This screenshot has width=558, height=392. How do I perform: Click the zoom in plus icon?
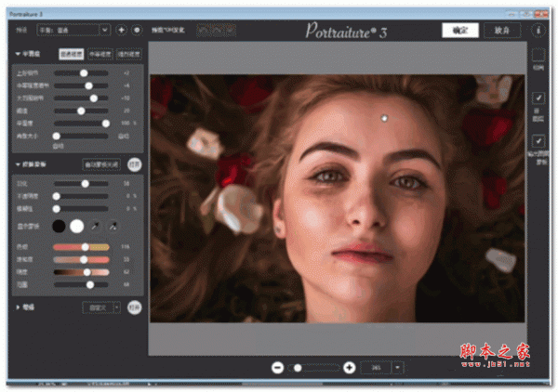[x=349, y=367]
